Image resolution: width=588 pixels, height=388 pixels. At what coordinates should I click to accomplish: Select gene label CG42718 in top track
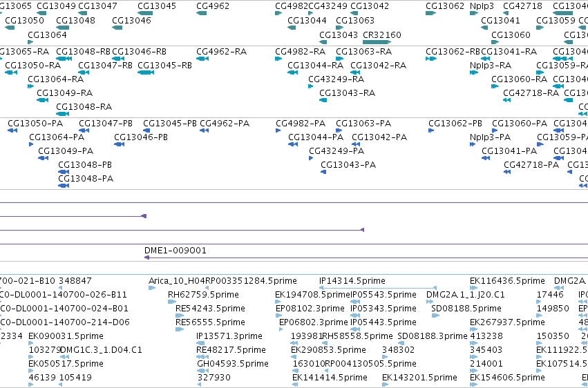point(522,6)
